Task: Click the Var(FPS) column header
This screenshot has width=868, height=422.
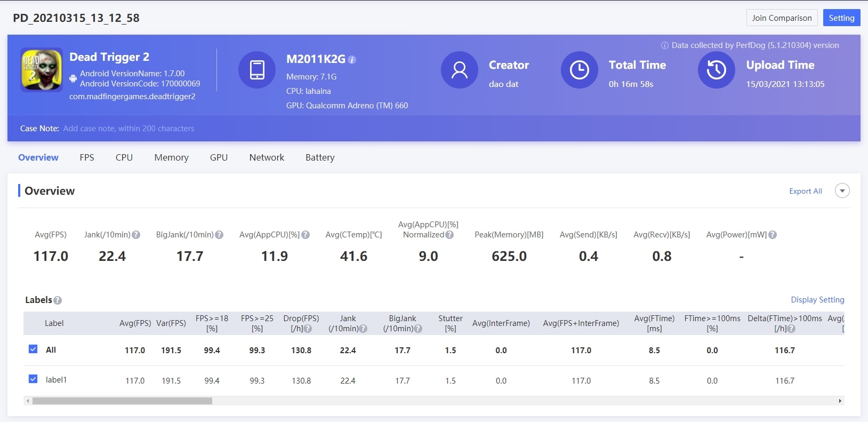Action: click(171, 323)
